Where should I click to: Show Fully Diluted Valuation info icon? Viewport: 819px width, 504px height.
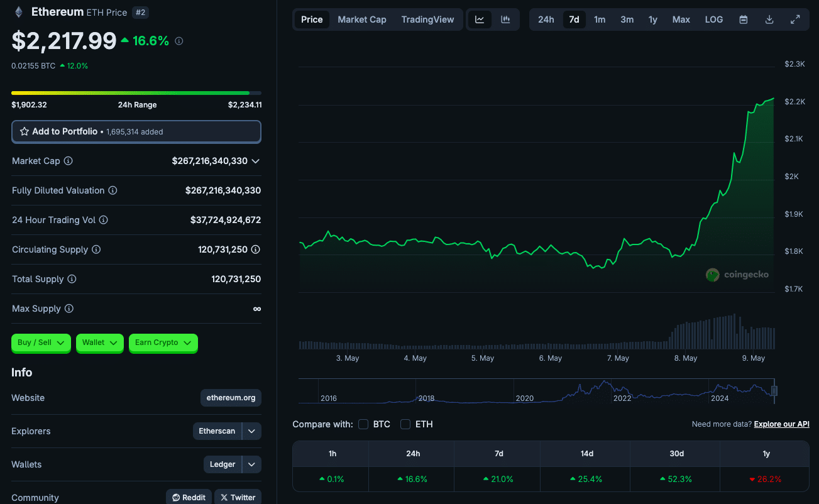(113, 190)
